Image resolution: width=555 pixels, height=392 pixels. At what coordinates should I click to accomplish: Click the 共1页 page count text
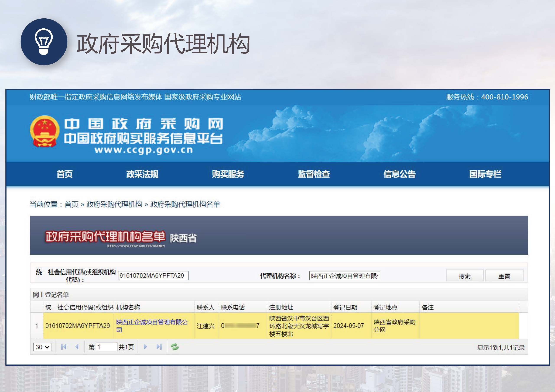(126, 347)
